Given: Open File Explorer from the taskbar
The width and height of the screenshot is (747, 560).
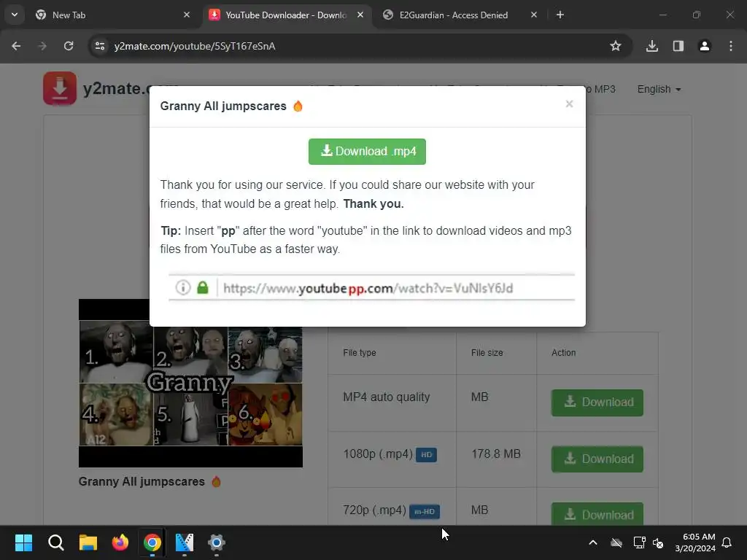Looking at the screenshot, I should pyautogui.click(x=88, y=542).
